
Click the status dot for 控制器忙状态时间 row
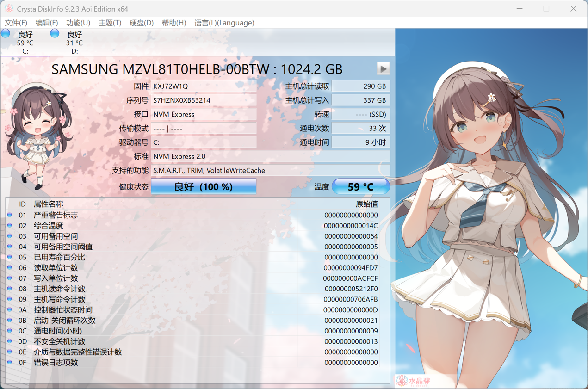click(10, 309)
